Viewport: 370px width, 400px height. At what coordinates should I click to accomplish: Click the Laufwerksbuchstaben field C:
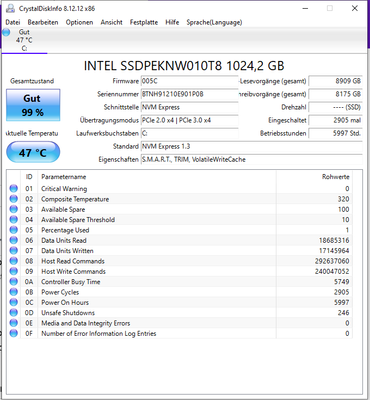point(189,133)
